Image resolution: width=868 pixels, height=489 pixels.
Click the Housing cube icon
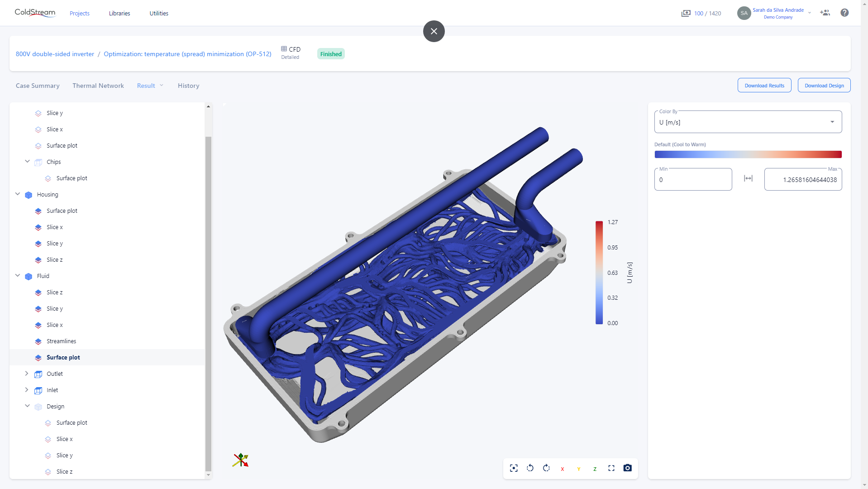click(x=29, y=195)
